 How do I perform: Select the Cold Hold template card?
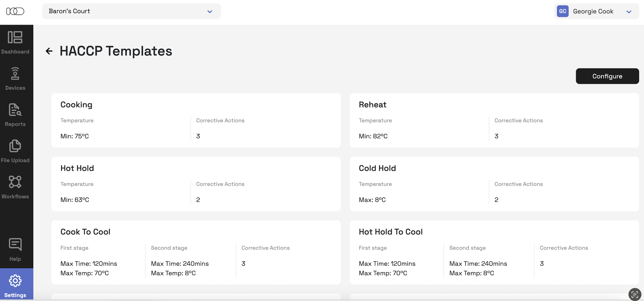494,184
